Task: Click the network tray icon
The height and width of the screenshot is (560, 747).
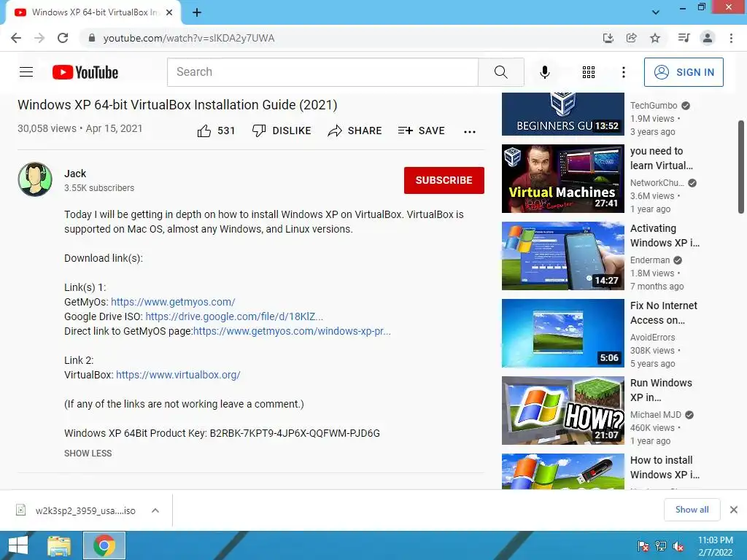Action: [x=661, y=546]
